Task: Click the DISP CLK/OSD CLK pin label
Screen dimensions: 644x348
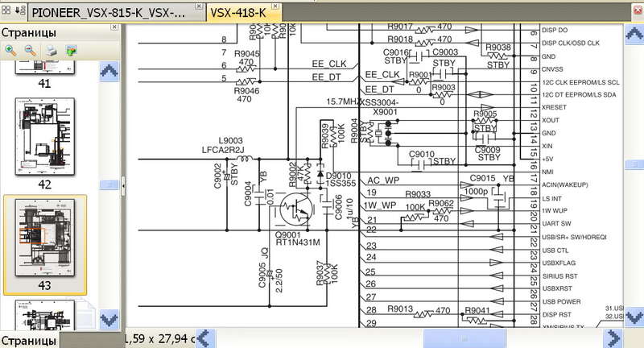Action: coord(571,43)
